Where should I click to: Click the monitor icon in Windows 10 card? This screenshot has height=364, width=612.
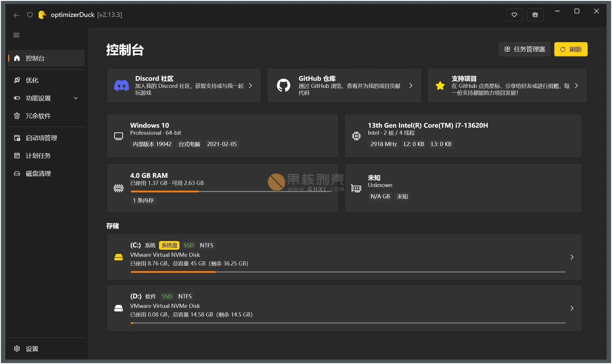click(x=119, y=136)
